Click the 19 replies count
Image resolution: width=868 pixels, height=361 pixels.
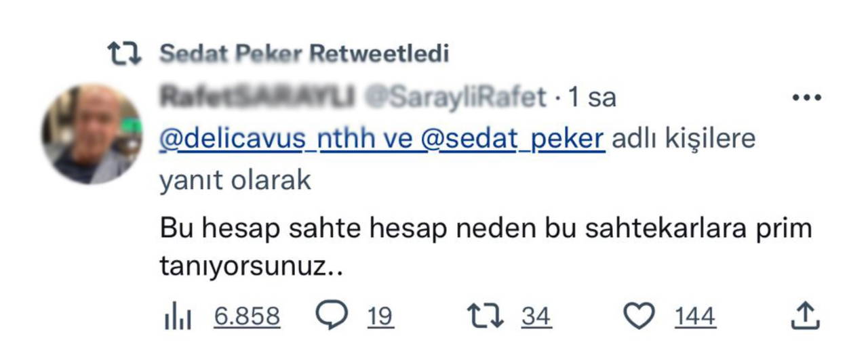pos(380,316)
